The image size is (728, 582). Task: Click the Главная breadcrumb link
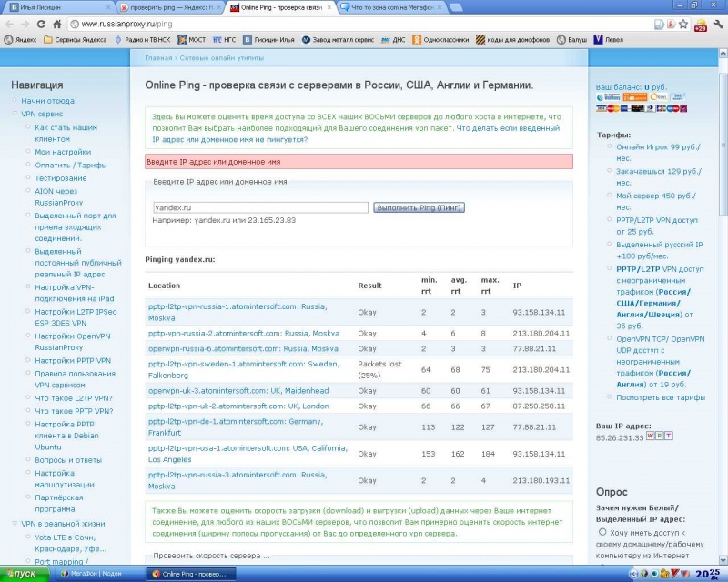pos(158,57)
